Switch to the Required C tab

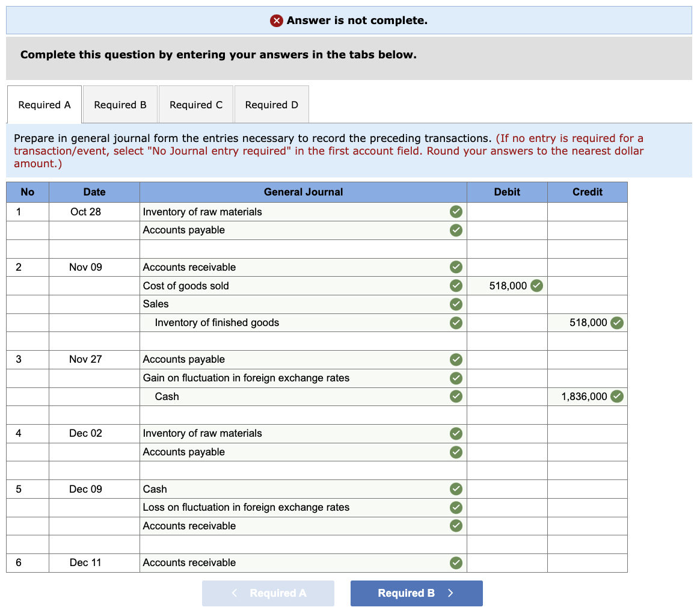click(195, 104)
